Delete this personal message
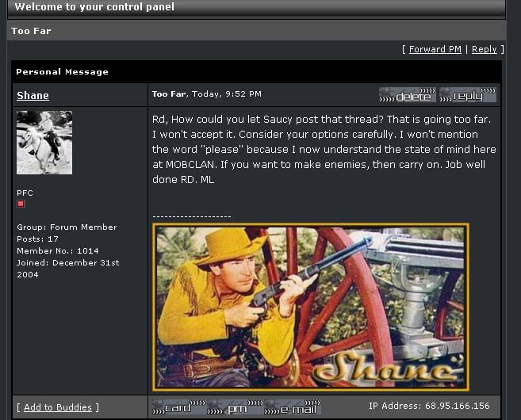 [408, 95]
